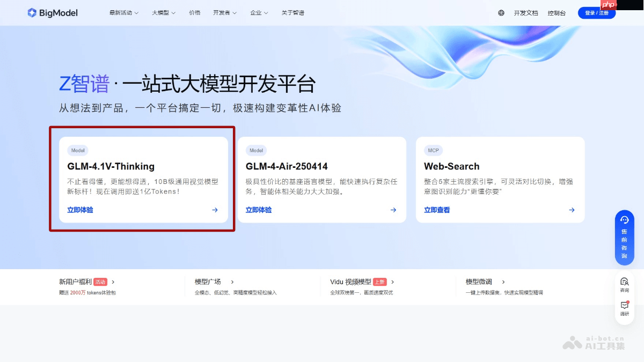Click 立即查看 under Web-Search

[437, 210]
